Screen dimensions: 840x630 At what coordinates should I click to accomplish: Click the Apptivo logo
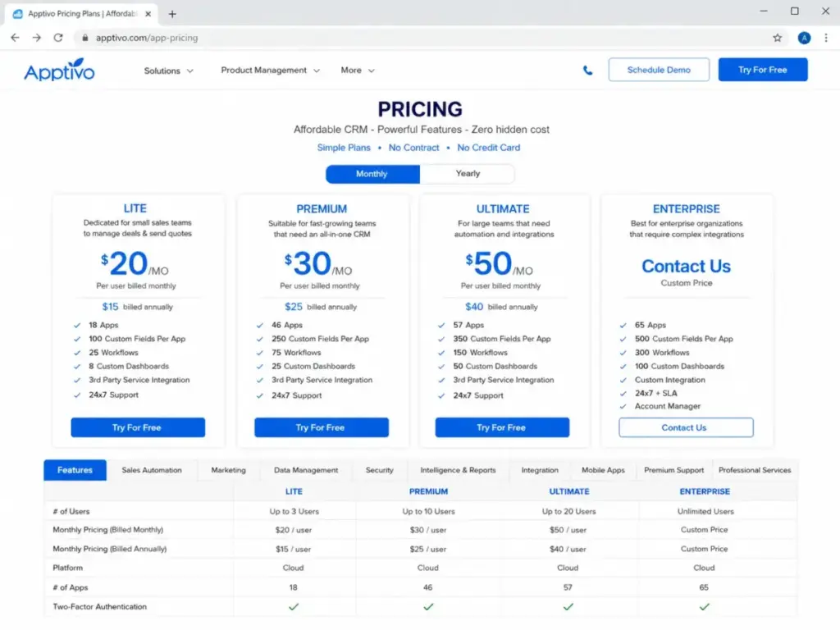coord(59,70)
